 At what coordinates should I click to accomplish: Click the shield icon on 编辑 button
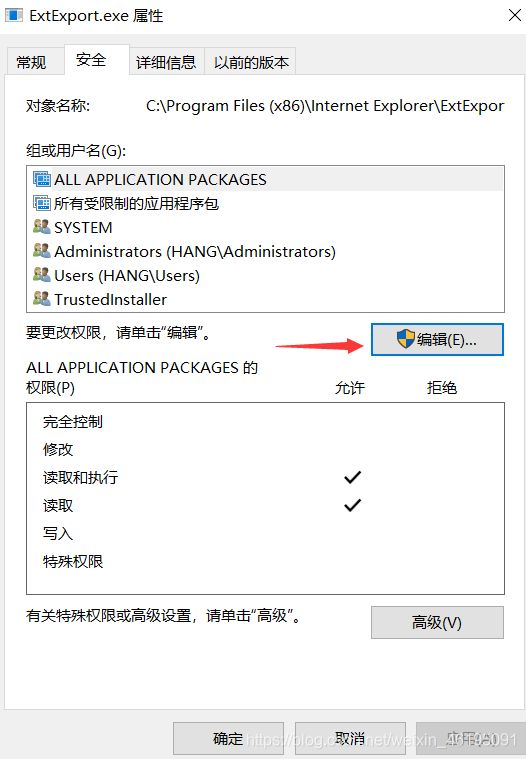[406, 338]
